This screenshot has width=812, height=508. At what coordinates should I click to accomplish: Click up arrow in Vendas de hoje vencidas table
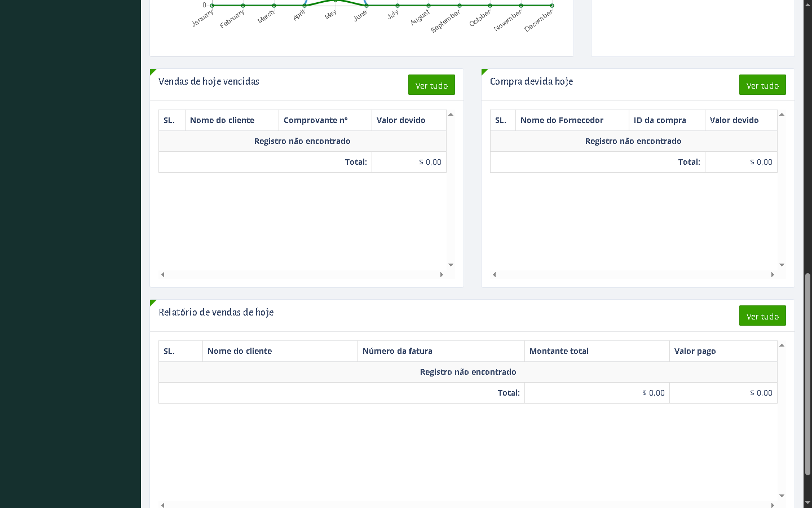(x=451, y=115)
